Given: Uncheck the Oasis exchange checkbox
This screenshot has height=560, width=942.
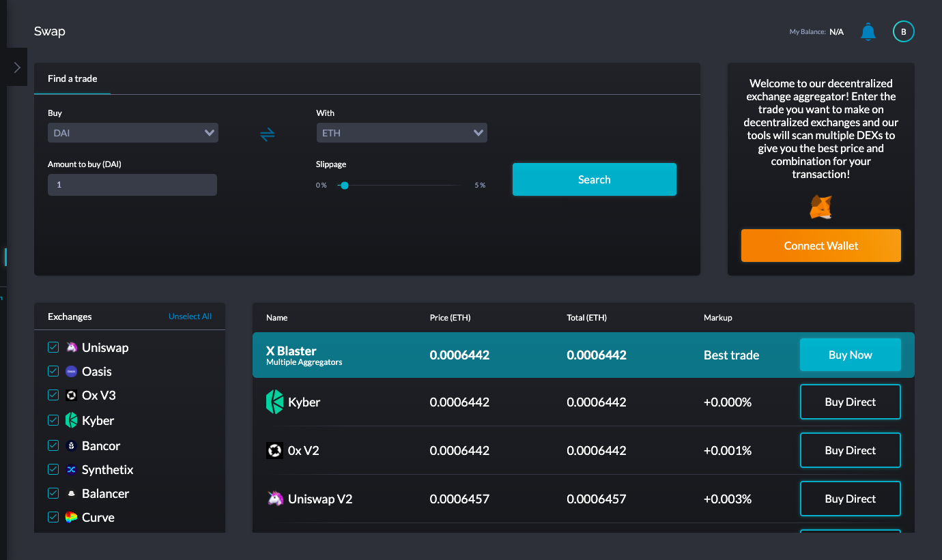Looking at the screenshot, I should [x=53, y=371].
